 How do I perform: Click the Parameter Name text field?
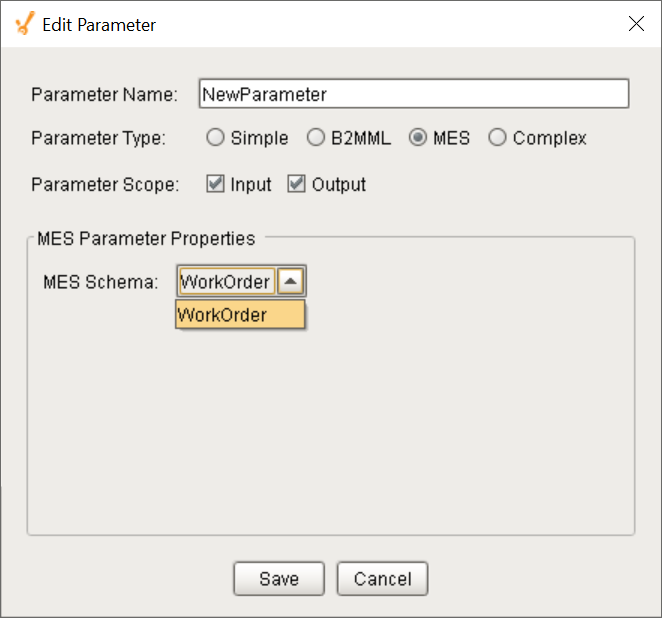[x=413, y=94]
